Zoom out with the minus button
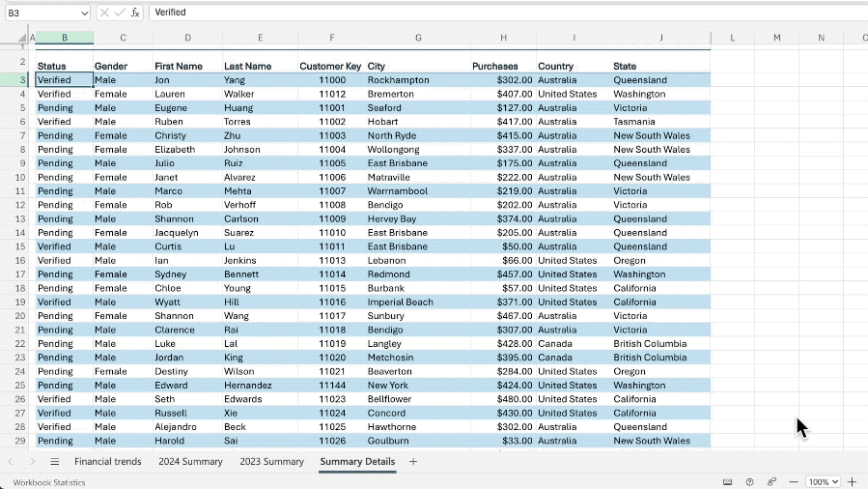Image resolution: width=868 pixels, height=489 pixels. tap(794, 482)
